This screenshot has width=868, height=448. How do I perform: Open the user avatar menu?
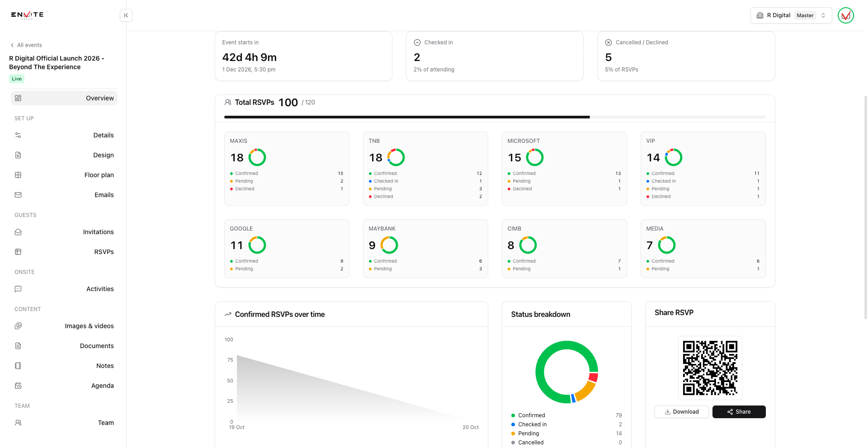pyautogui.click(x=845, y=15)
